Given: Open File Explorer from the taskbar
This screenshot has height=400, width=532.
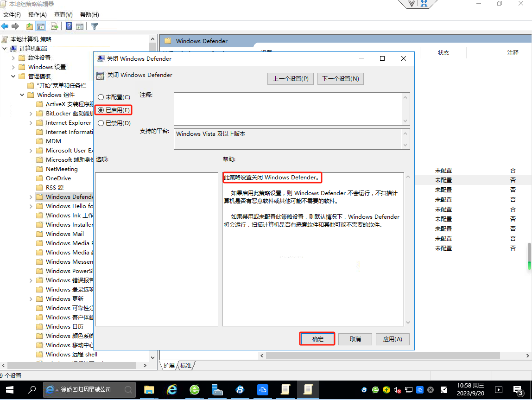Looking at the screenshot, I should click(149, 390).
